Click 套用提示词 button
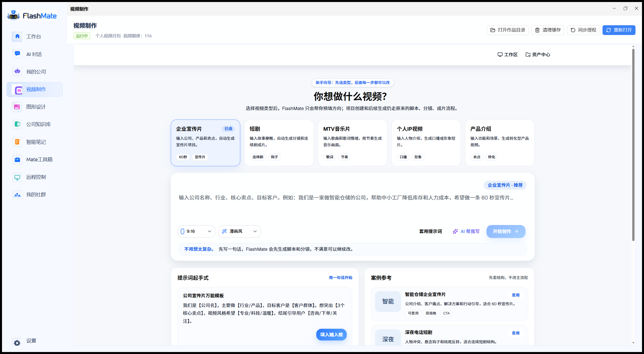The image size is (644, 354). click(430, 231)
